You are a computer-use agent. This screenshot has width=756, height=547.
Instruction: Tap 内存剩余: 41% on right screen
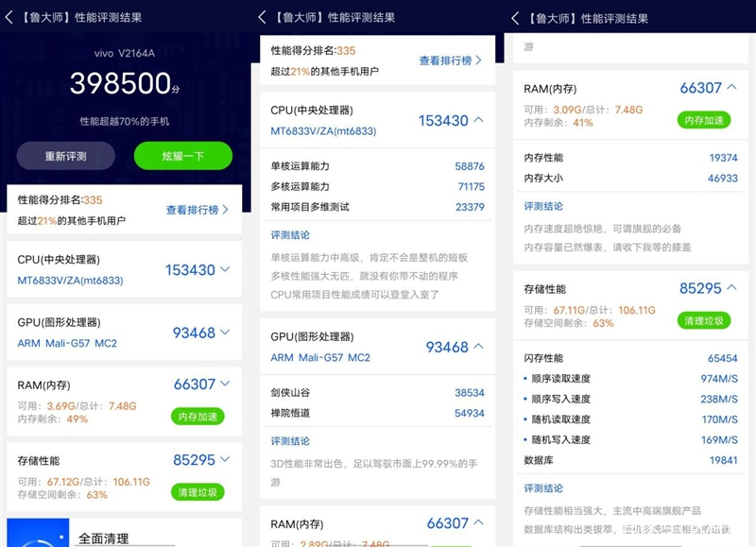tap(558, 123)
